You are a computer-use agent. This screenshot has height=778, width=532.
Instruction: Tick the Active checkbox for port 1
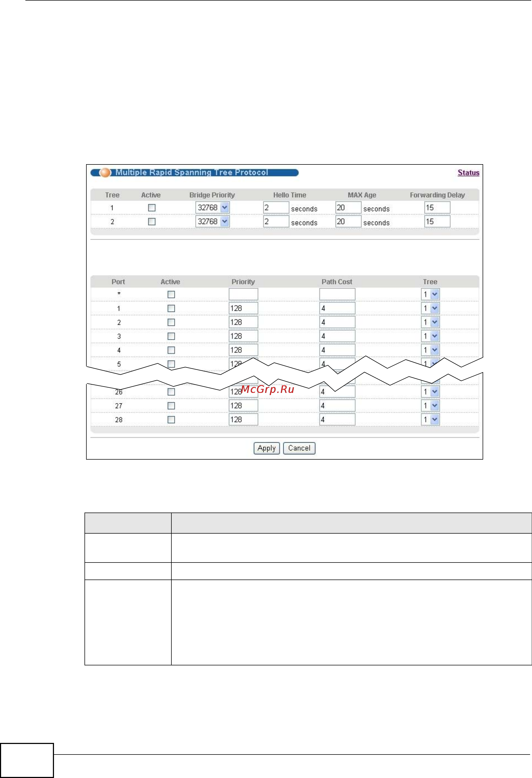point(171,308)
